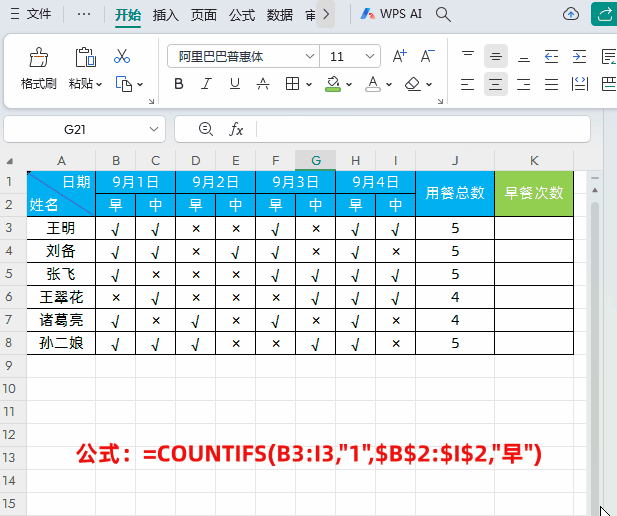Screen dimensions: 617x516
Task: Toggle Underline formatting
Action: pos(235,85)
